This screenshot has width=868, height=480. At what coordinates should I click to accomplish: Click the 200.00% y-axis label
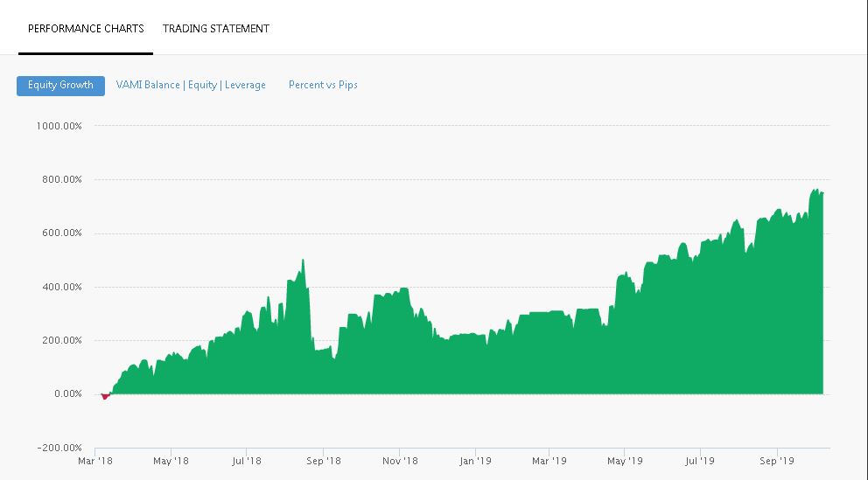pos(61,340)
